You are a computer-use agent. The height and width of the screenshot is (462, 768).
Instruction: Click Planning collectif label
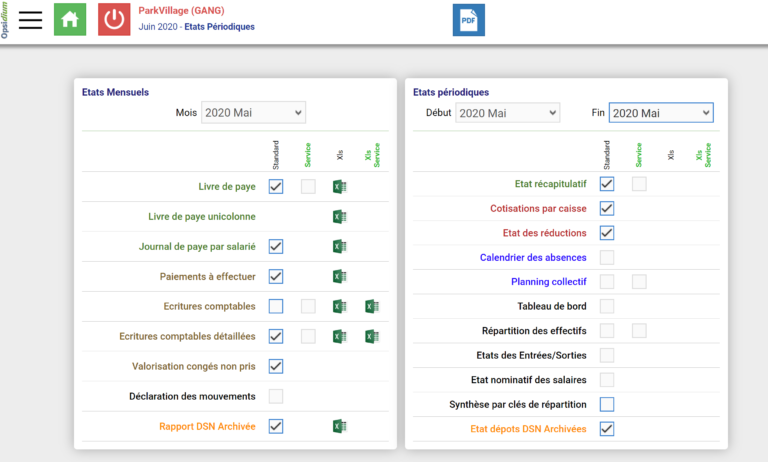[549, 282]
